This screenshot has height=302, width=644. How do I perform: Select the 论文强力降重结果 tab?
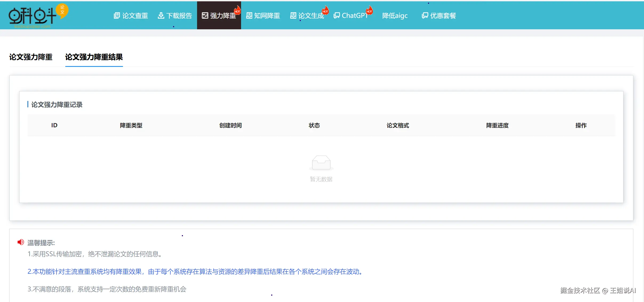coord(94,57)
